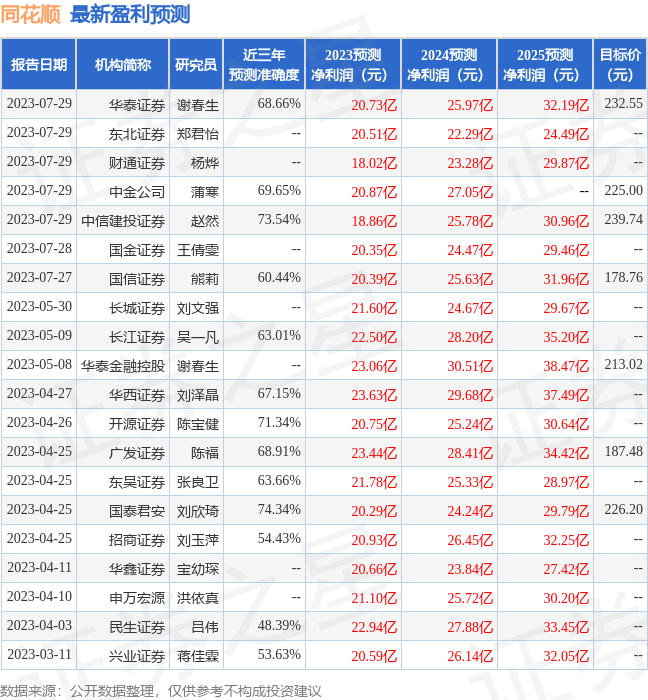Click researcher name 王倩雯

(x=198, y=250)
